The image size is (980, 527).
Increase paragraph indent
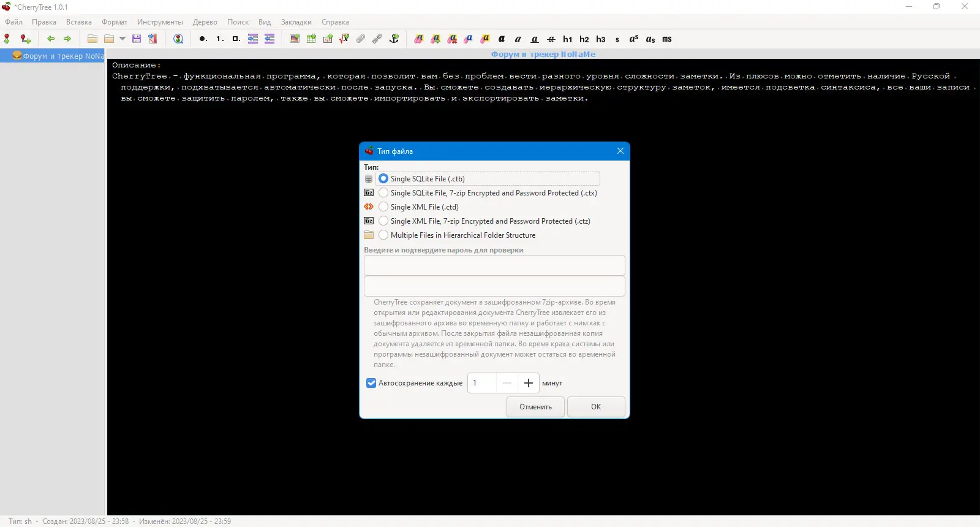click(253, 39)
